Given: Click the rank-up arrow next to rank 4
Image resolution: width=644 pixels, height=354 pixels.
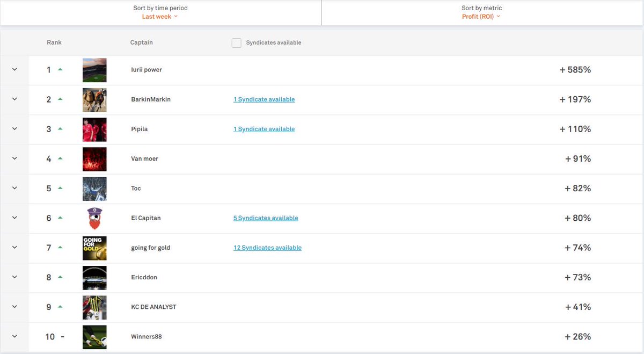Looking at the screenshot, I should (60, 158).
